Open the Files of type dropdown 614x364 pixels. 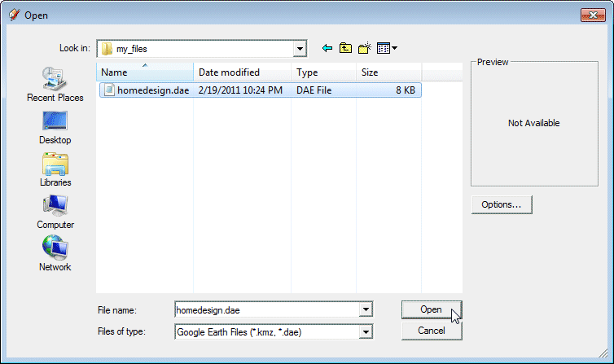[x=366, y=331]
